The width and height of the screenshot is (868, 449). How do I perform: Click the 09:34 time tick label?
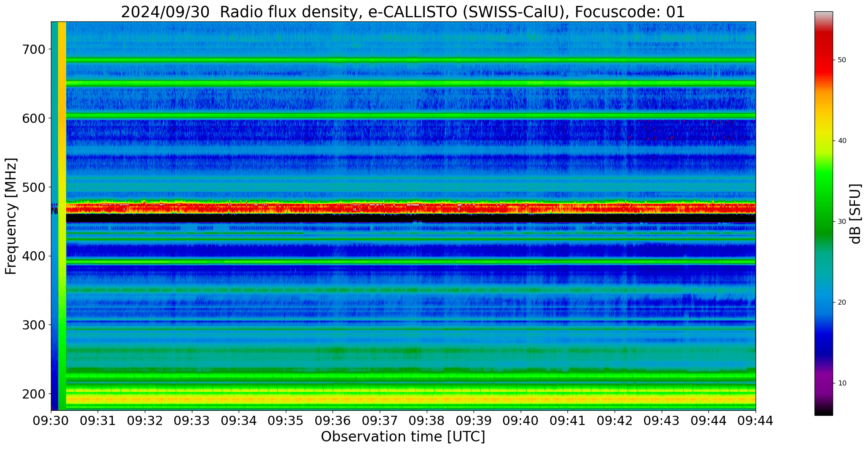coord(239,421)
